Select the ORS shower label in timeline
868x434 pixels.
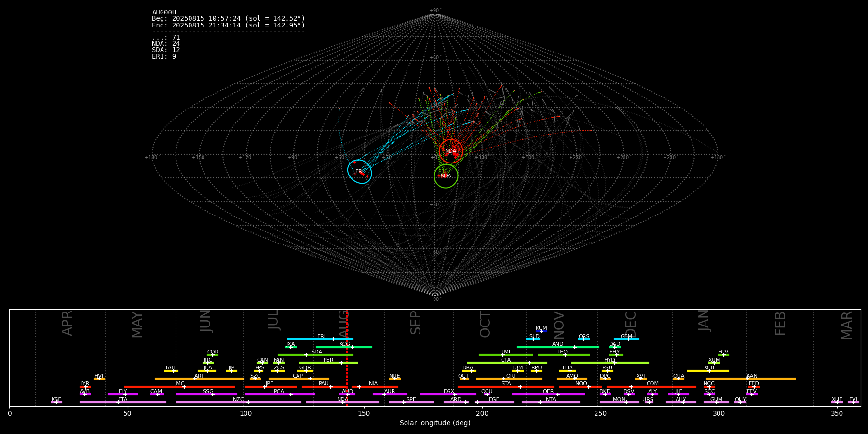point(584,337)
